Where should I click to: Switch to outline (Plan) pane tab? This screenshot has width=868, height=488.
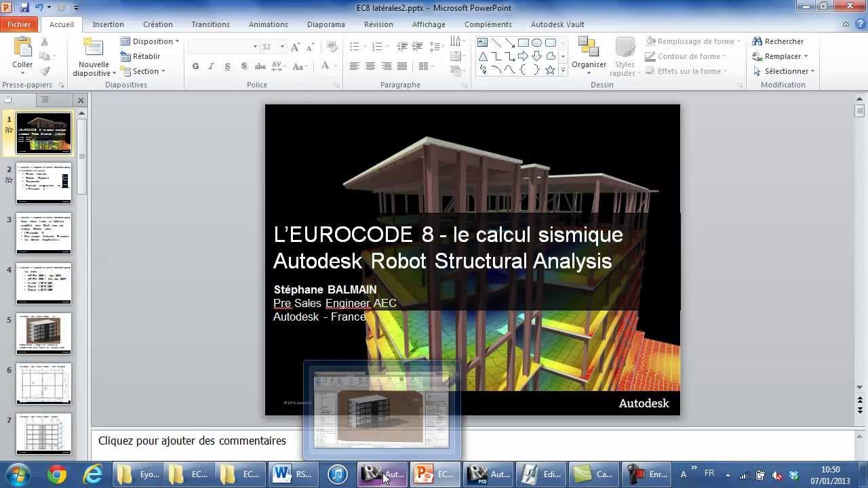click(43, 100)
